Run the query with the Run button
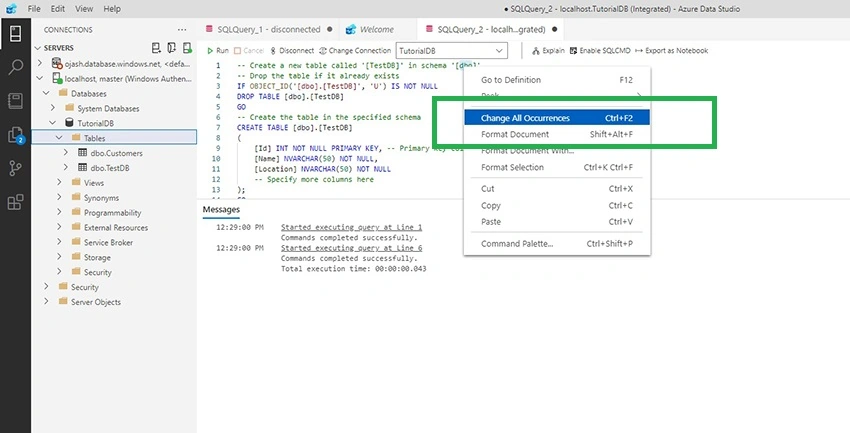Image resolution: width=850 pixels, height=433 pixels. point(218,50)
